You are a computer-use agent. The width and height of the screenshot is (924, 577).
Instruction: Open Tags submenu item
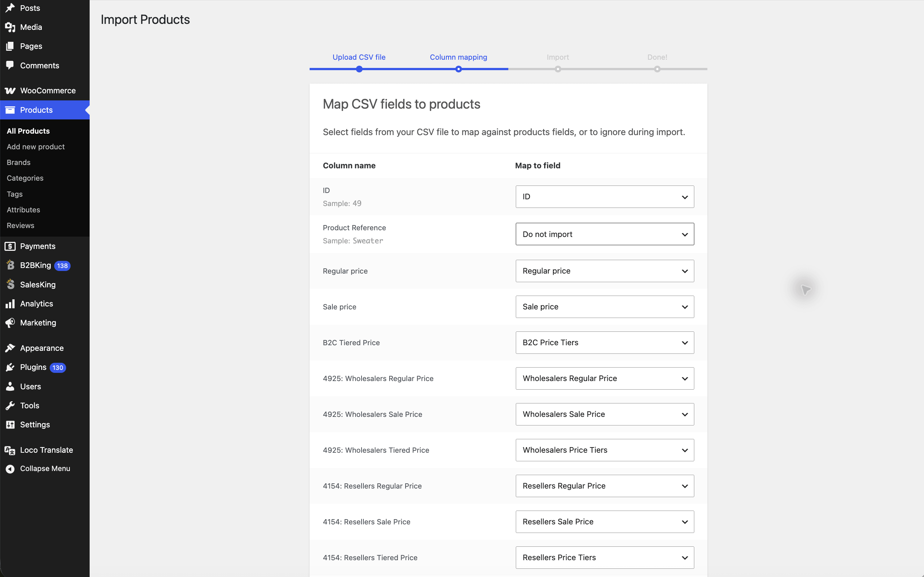click(15, 194)
